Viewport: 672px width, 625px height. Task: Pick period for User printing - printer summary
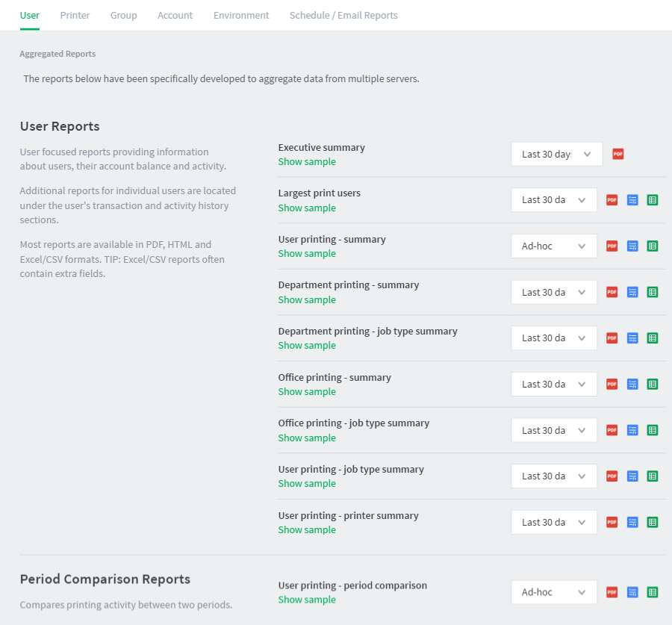coord(554,522)
